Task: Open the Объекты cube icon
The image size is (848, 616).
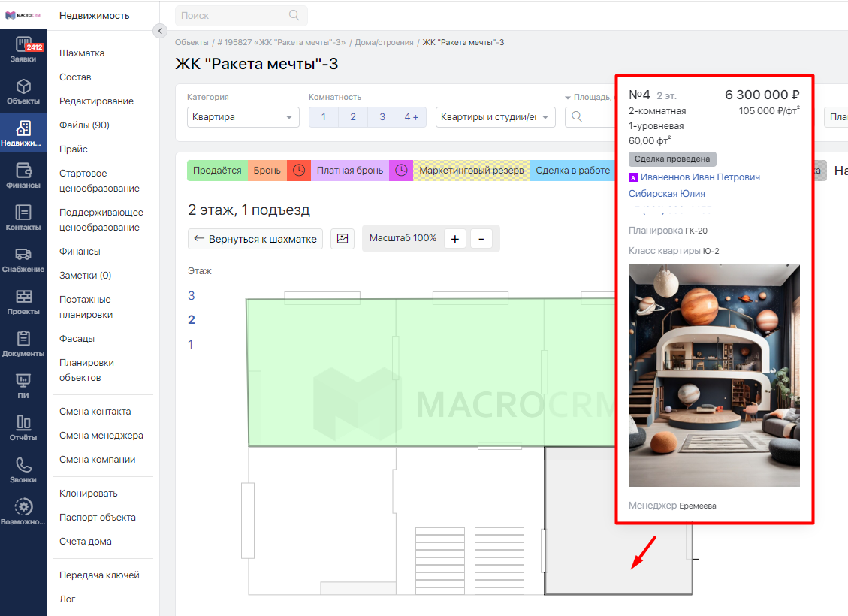Action: click(x=23, y=91)
